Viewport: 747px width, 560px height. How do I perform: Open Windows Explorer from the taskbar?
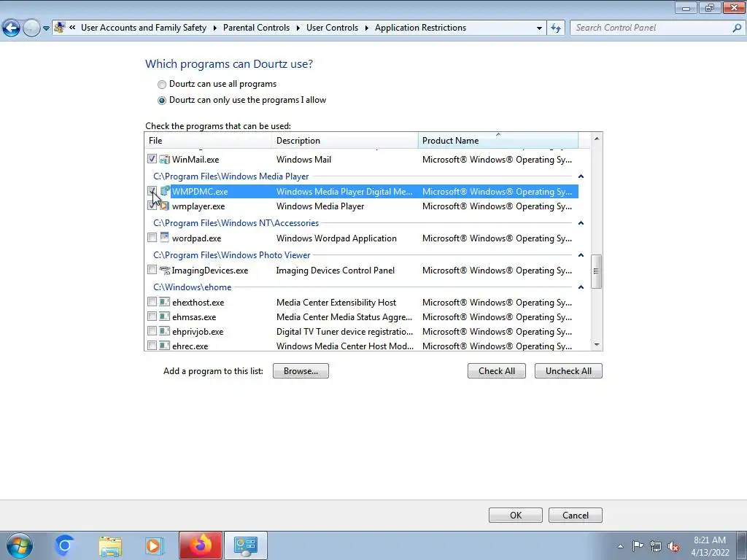pyautogui.click(x=110, y=545)
